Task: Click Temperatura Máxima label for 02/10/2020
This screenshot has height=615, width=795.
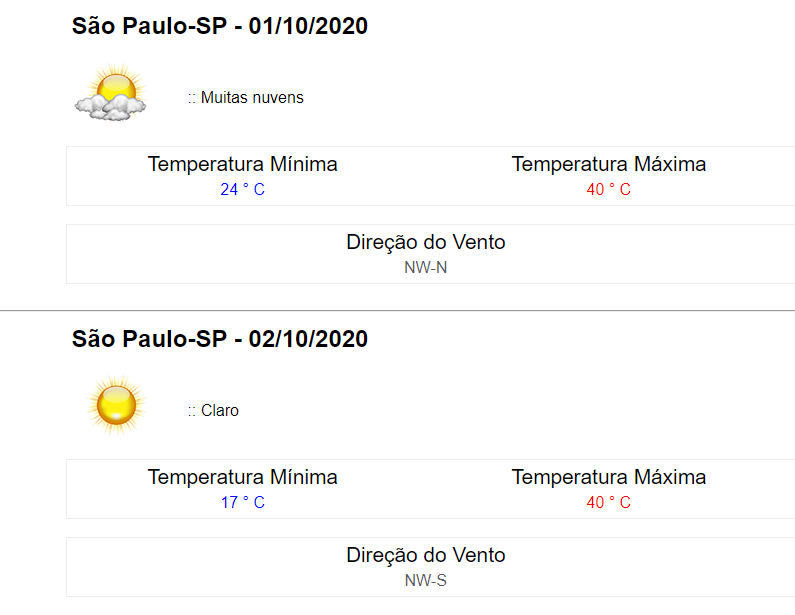Action: (x=608, y=477)
